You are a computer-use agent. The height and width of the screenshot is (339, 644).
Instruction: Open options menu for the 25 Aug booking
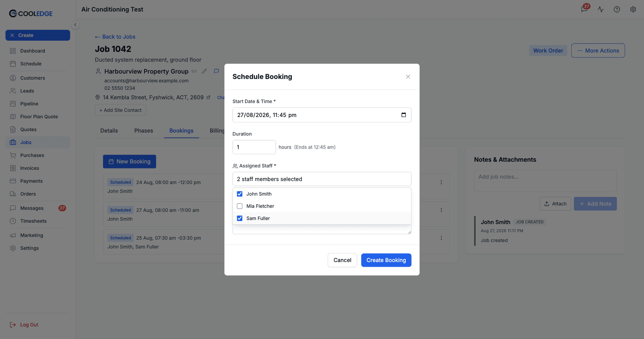(441, 238)
